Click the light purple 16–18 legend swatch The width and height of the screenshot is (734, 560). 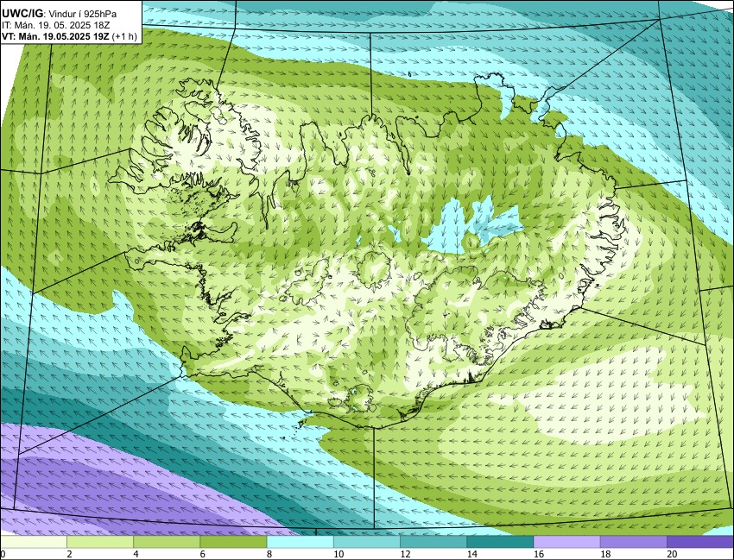click(566, 542)
